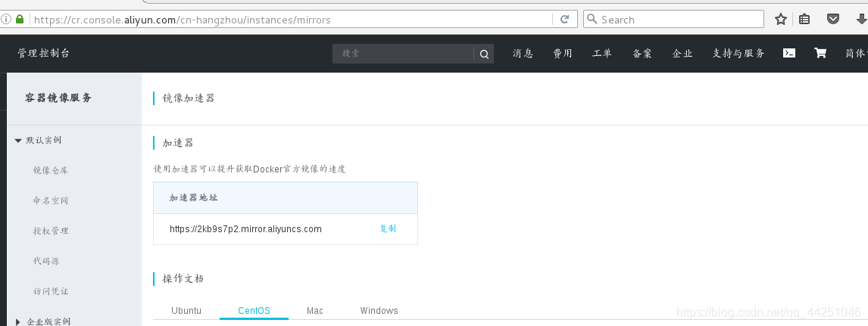Open the Pocket icon in browser toolbar
Image resolution: width=868 pixels, height=326 pixels.
click(x=832, y=20)
